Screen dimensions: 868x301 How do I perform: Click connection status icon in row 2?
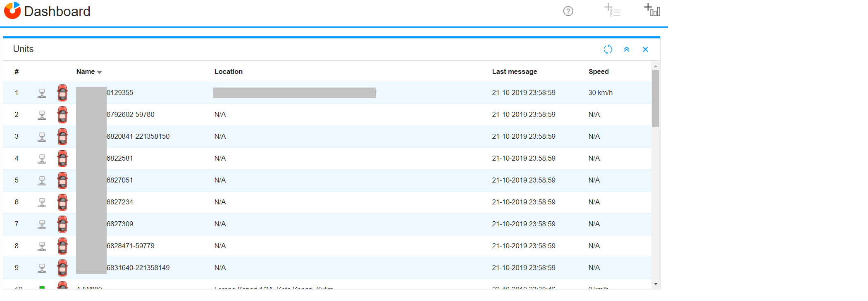[42, 115]
